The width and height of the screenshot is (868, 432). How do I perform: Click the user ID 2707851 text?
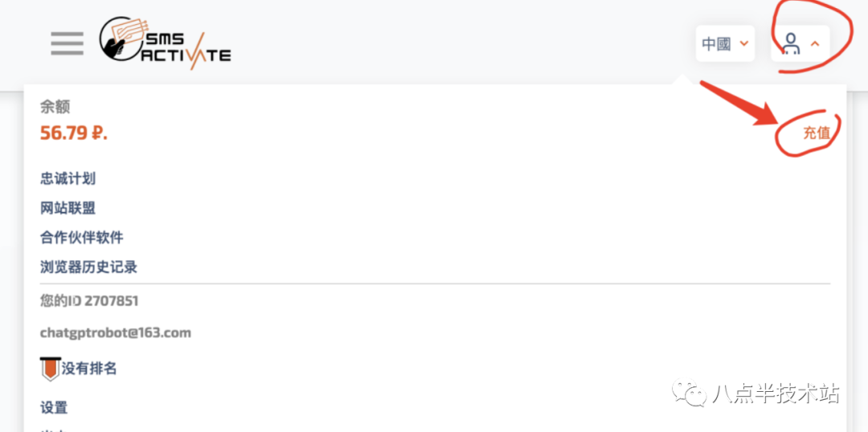click(x=89, y=301)
